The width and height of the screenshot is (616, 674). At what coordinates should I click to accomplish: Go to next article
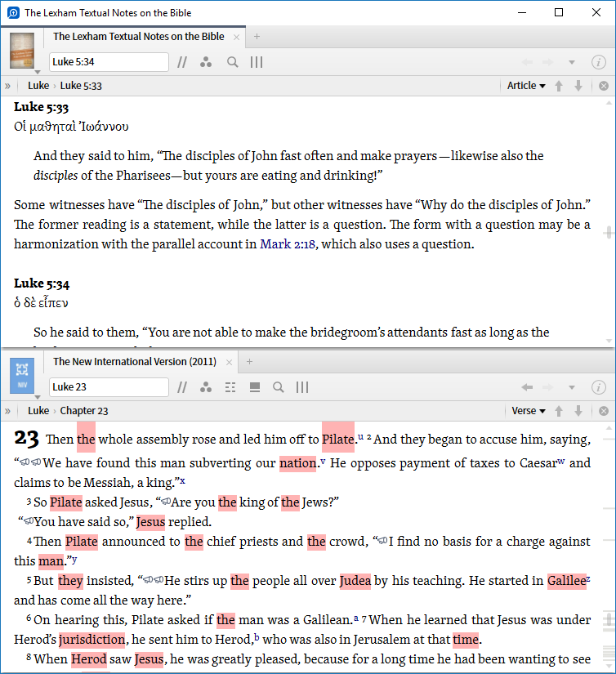pyautogui.click(x=578, y=86)
